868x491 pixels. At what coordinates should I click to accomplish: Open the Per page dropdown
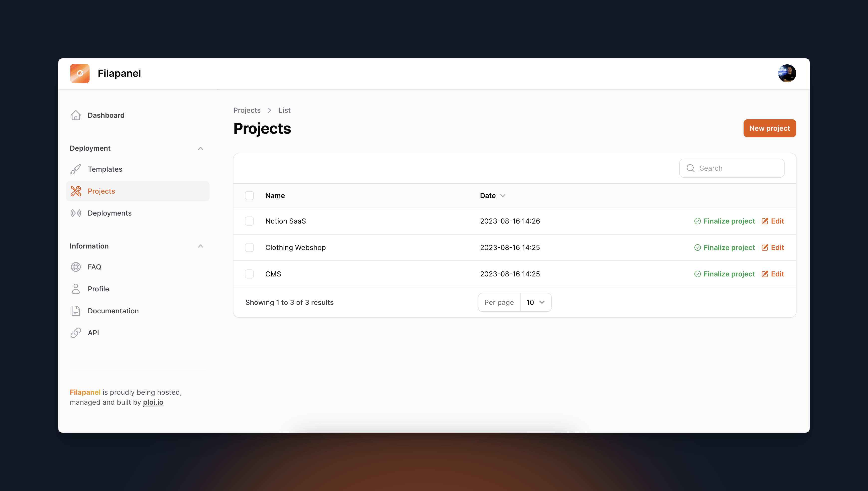pyautogui.click(x=535, y=302)
